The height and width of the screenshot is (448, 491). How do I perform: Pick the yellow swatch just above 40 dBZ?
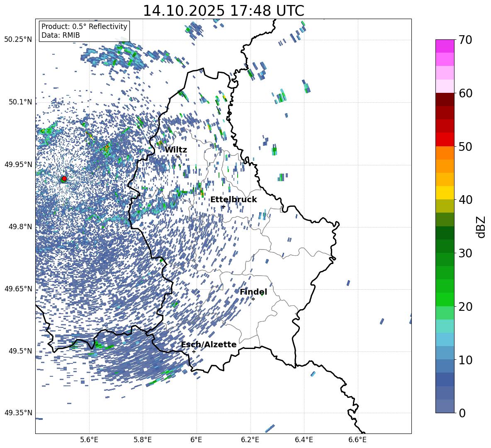pyautogui.click(x=445, y=193)
